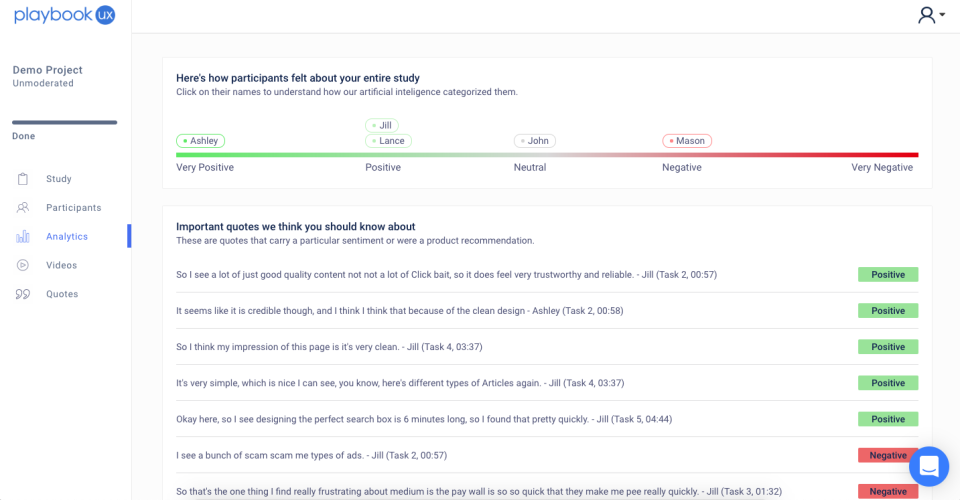Click the Participants people icon
This screenshot has height=500, width=960.
pos(23,208)
